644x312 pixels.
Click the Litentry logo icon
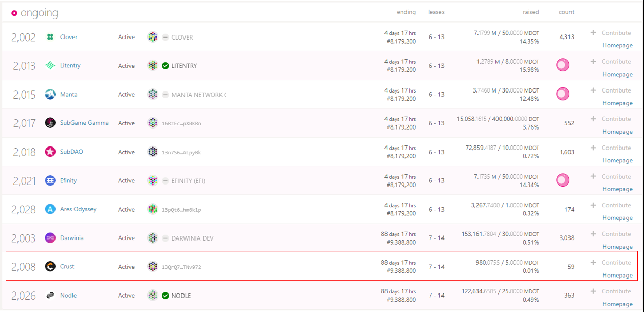point(50,66)
